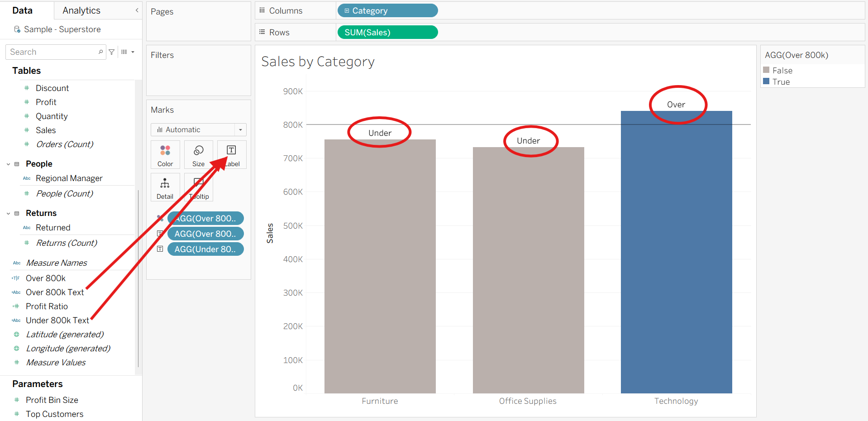Screen dimensions: 868x421
Task: Click the True blue legend swatch
Action: (766, 81)
